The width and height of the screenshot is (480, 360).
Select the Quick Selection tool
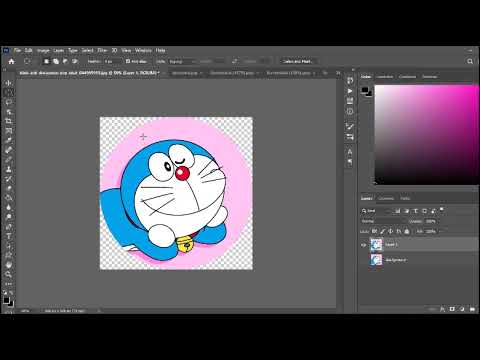point(9,112)
